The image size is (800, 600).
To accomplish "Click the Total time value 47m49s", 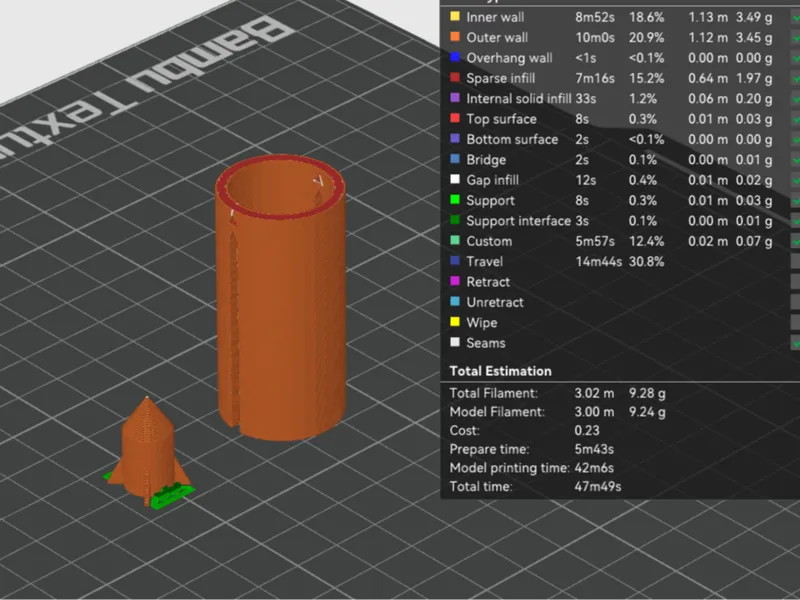I will (x=597, y=487).
